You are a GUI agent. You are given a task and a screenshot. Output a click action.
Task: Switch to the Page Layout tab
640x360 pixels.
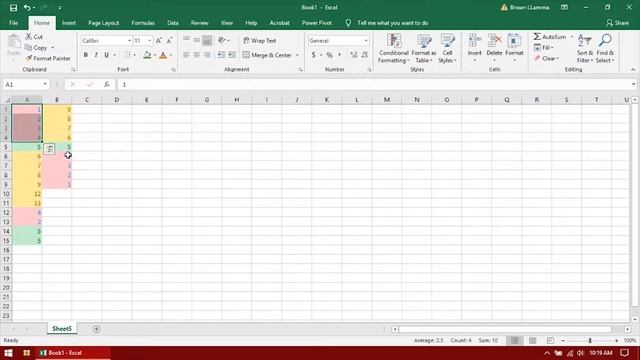click(x=103, y=23)
